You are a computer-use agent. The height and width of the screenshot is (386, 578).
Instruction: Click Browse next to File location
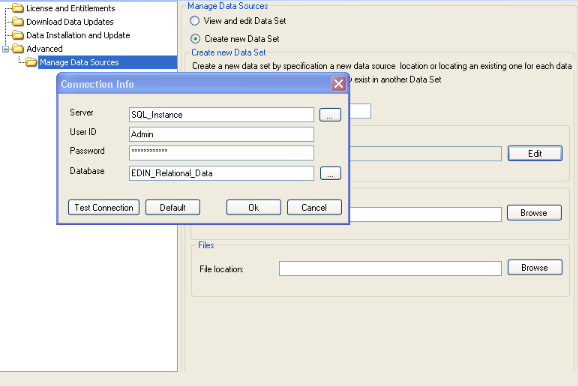(535, 267)
